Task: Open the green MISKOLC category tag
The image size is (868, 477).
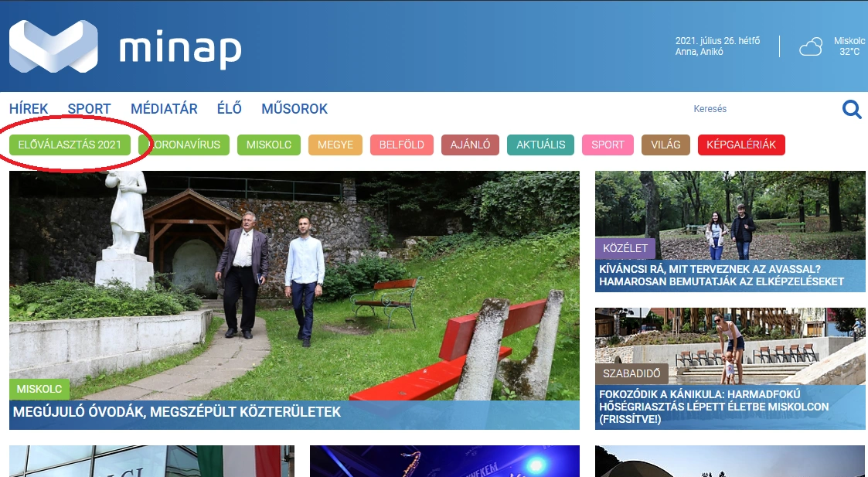Action: click(268, 145)
